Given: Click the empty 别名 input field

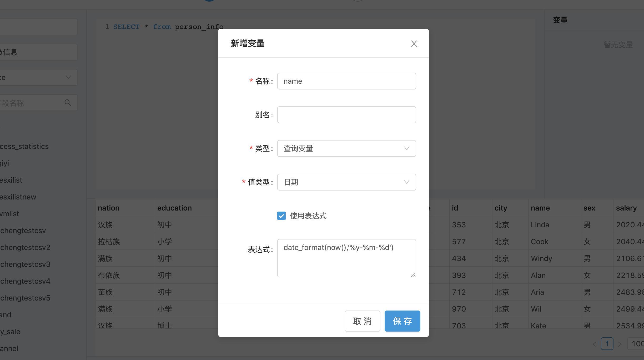Looking at the screenshot, I should tap(346, 115).
